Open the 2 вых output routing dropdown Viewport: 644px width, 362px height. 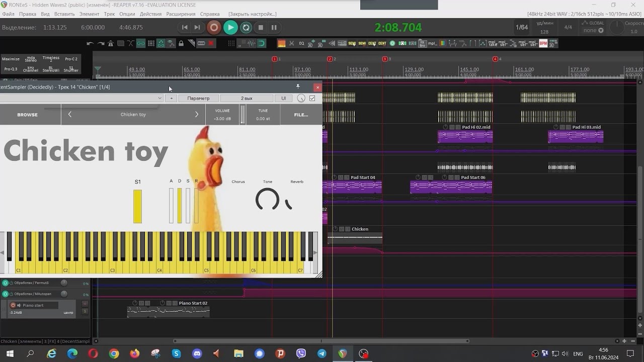pyautogui.click(x=247, y=98)
